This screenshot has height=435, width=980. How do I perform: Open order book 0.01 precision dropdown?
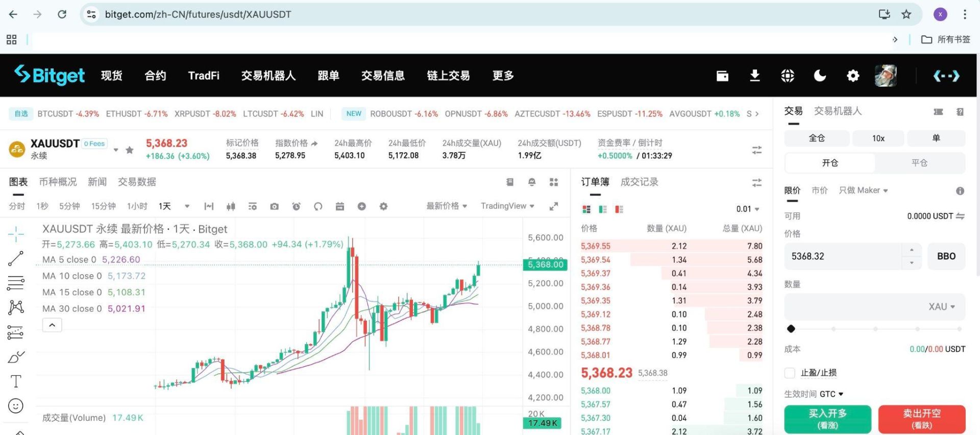(748, 209)
